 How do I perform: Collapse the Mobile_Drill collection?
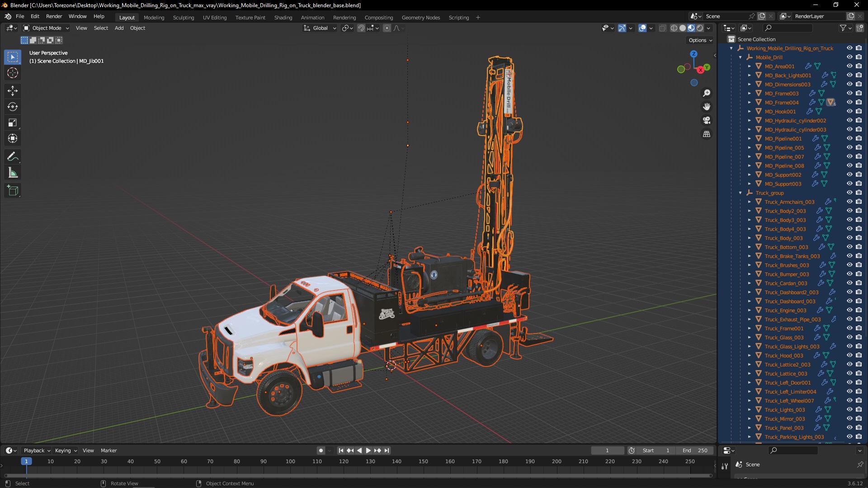click(741, 57)
